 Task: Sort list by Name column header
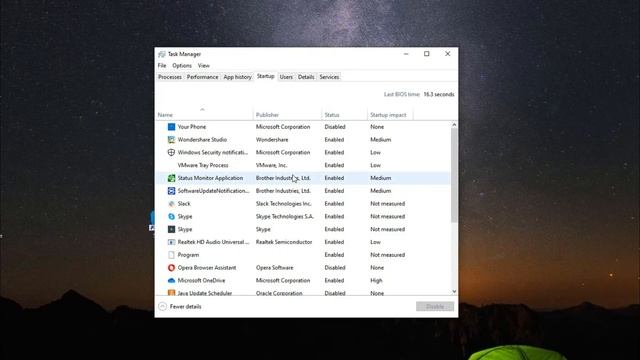(204, 115)
